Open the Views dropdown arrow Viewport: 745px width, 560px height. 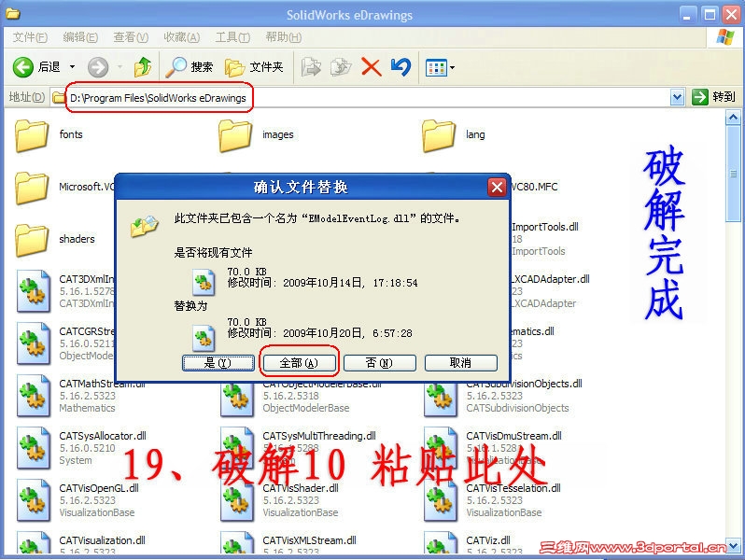(x=452, y=67)
